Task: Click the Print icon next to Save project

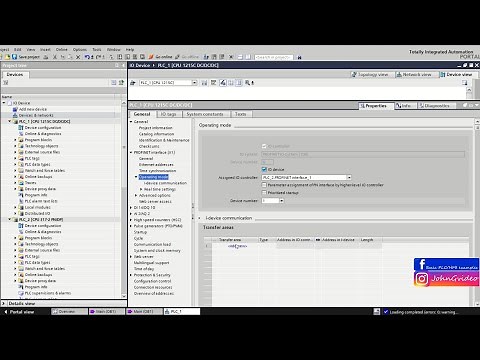Action: tap(46, 57)
